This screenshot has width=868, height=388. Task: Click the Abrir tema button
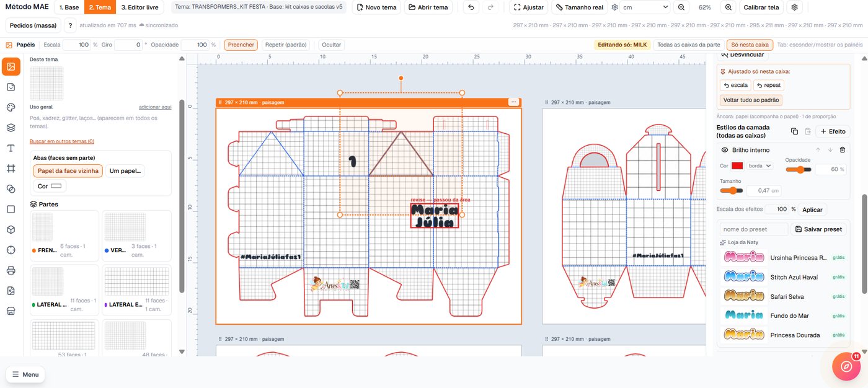[428, 7]
